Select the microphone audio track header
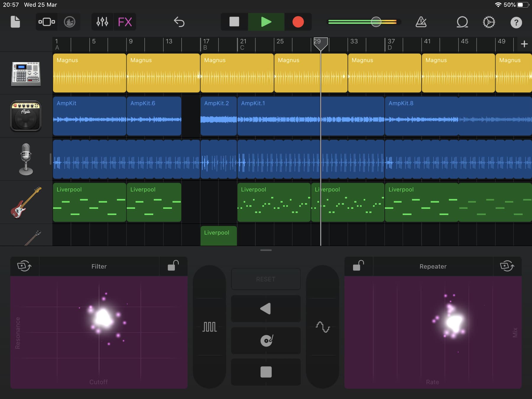The height and width of the screenshot is (399, 532). [x=26, y=159]
